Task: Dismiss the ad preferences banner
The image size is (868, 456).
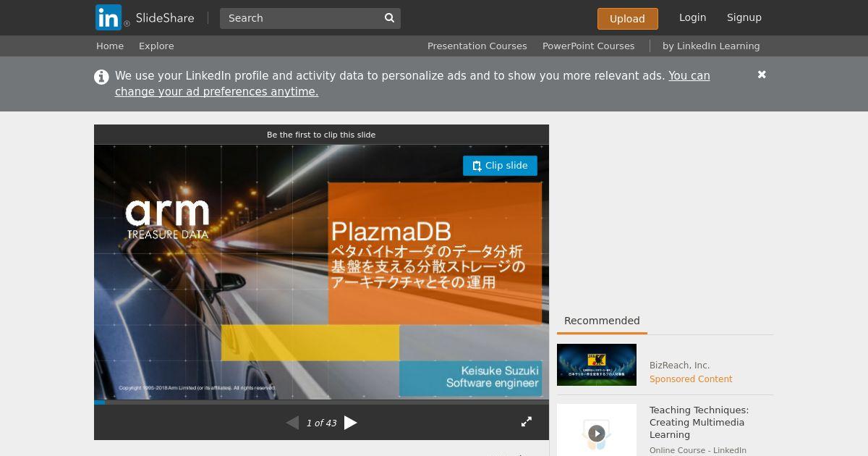Action: click(x=762, y=75)
